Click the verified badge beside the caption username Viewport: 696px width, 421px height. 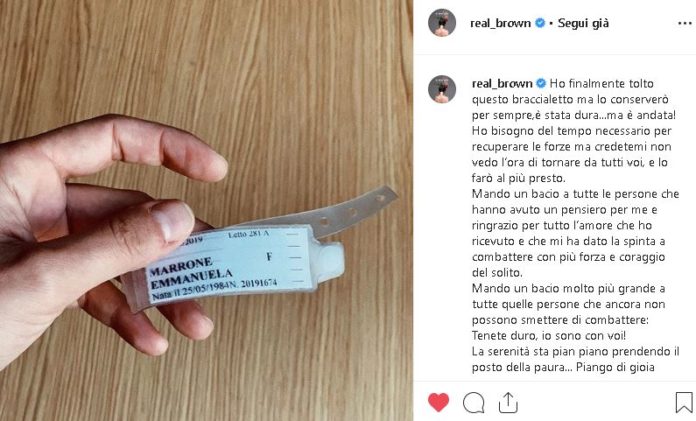pos(541,83)
